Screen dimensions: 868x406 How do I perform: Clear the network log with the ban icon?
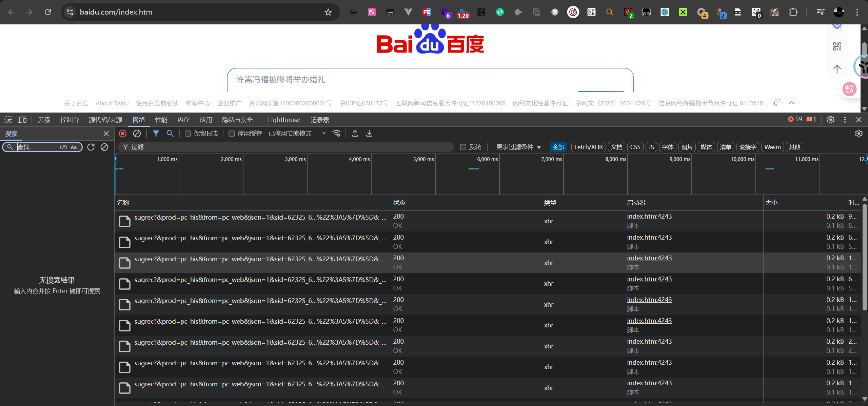click(137, 134)
